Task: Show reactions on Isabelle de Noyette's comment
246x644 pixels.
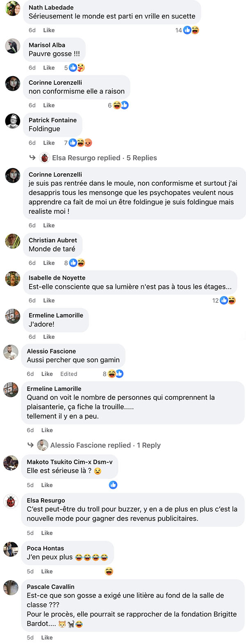Action: (224, 300)
